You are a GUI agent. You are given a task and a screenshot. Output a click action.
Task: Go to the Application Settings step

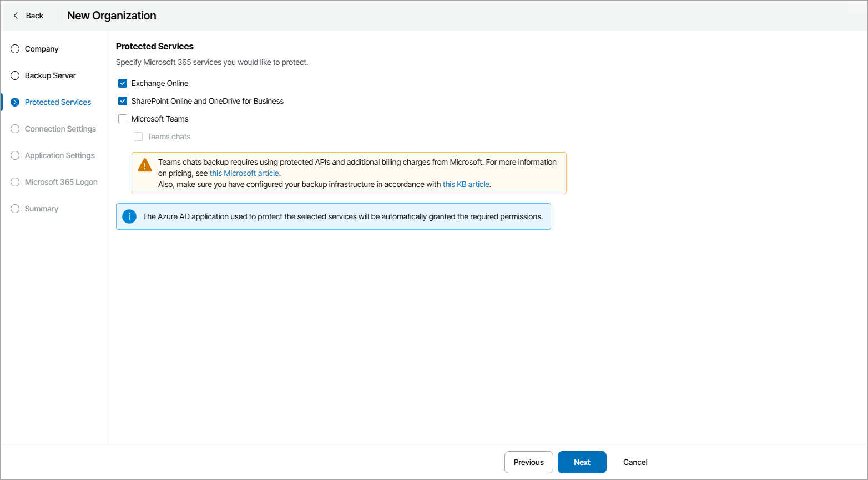click(60, 155)
